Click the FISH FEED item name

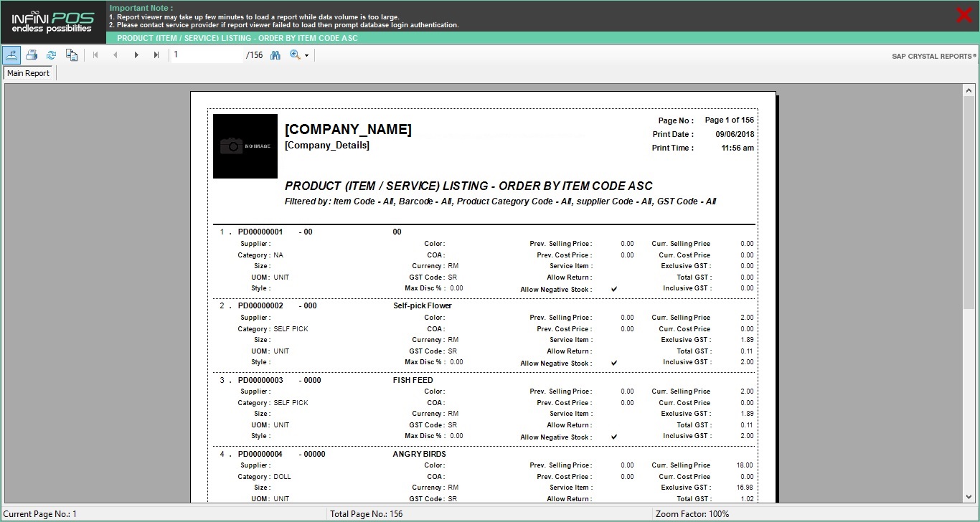coord(413,380)
